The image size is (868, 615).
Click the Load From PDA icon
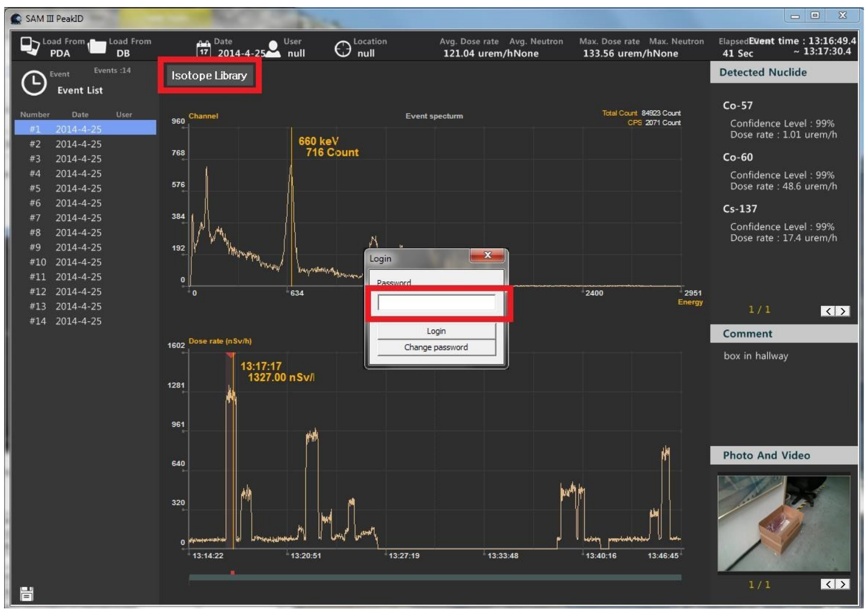pos(30,46)
